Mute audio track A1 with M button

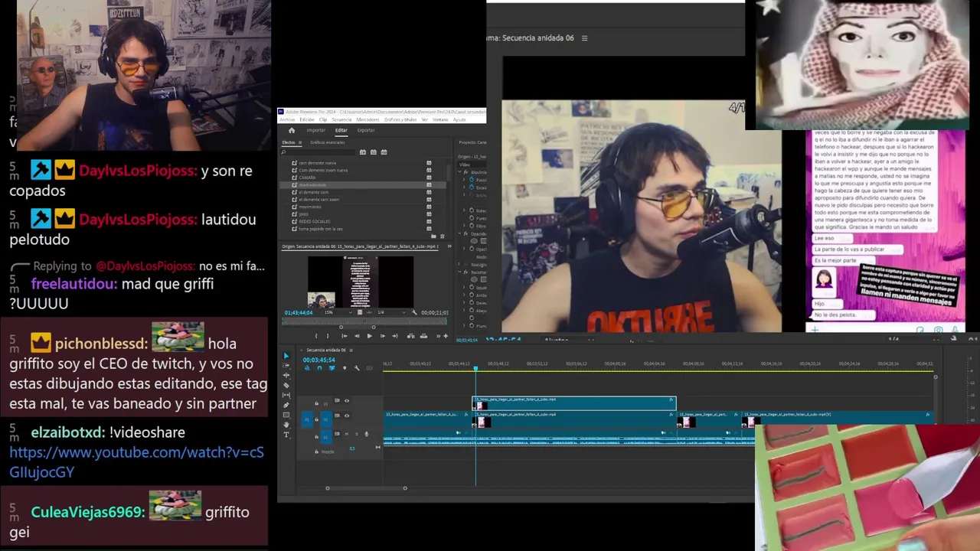[x=347, y=434]
